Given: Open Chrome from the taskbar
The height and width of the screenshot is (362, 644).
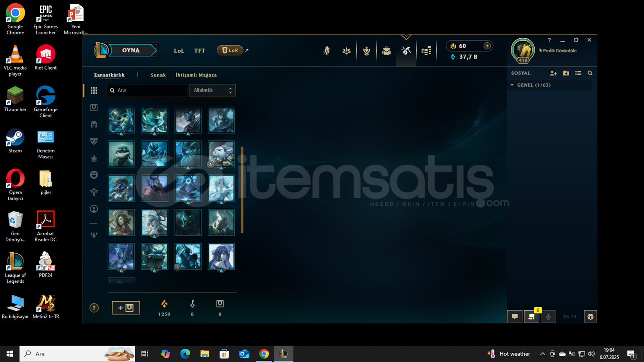Looking at the screenshot, I should coord(264,354).
